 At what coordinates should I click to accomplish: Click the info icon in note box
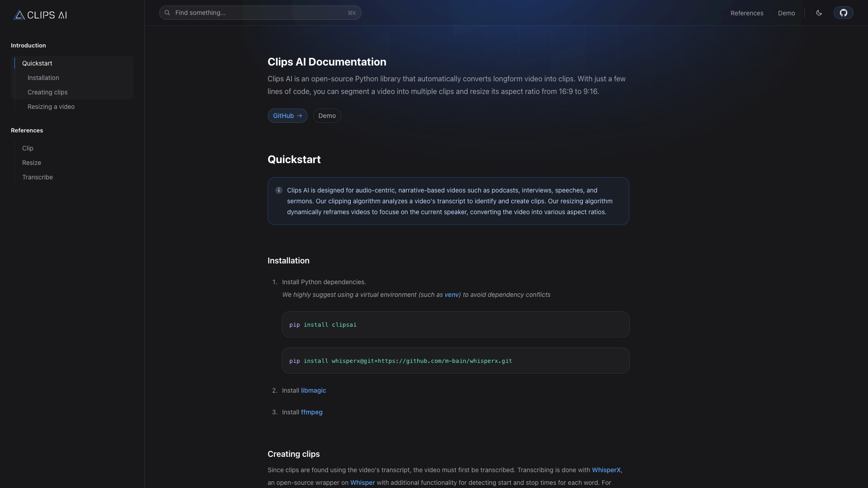click(279, 190)
